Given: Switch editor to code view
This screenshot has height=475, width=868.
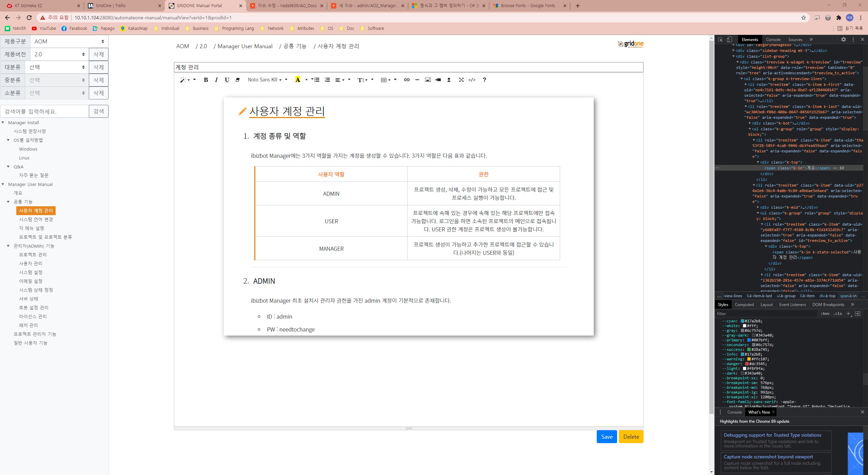Looking at the screenshot, I should [472, 80].
